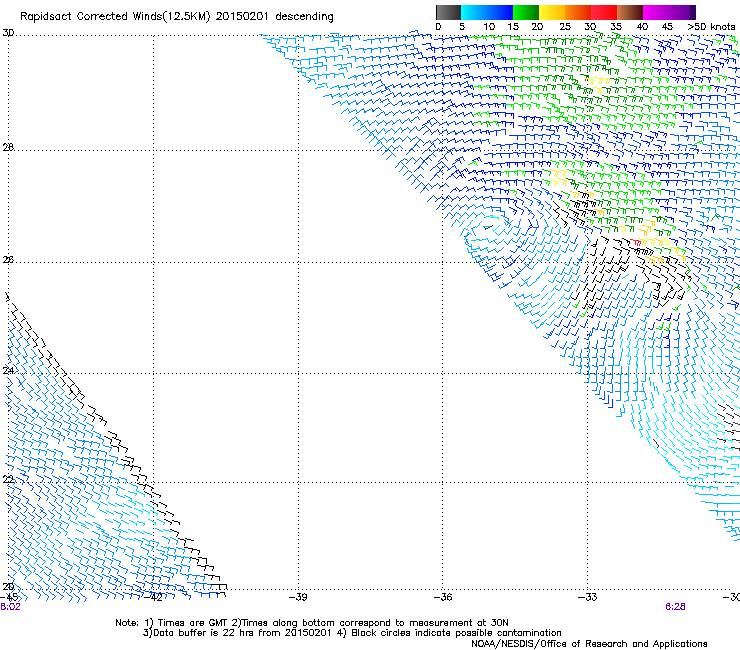
Task: Click 'NOAA/NESDIS/Office of Research and Applications' credit
Action: coord(589,644)
